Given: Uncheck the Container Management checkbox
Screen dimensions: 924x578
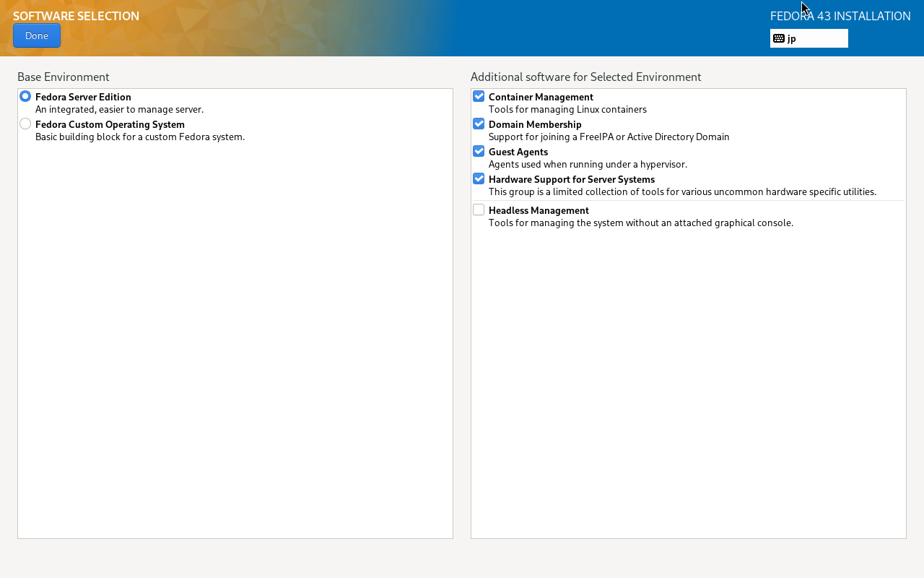Looking at the screenshot, I should pyautogui.click(x=479, y=96).
